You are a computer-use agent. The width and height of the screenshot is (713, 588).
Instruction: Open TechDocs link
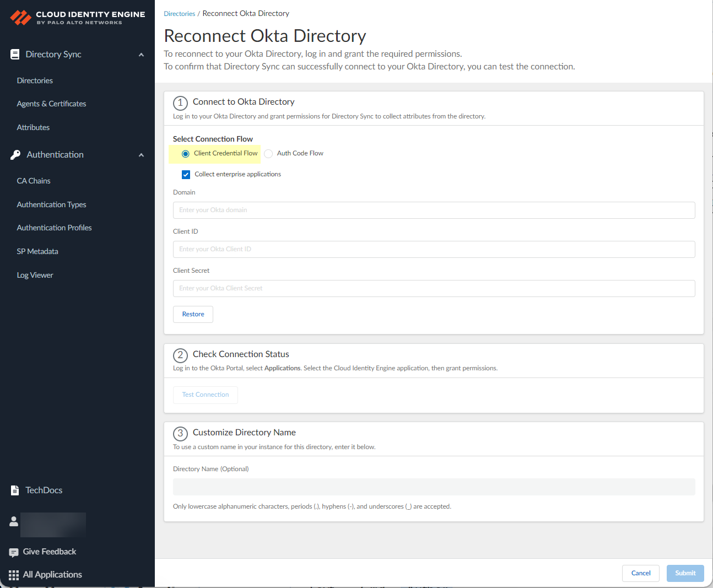tap(44, 490)
